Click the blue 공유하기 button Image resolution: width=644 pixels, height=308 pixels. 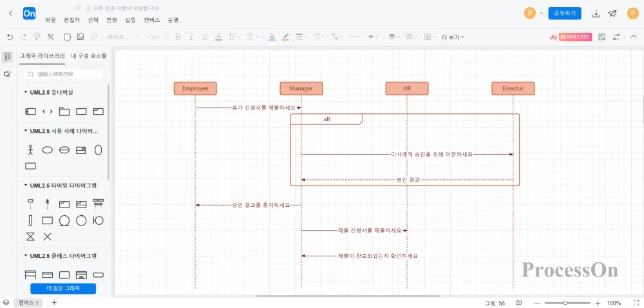[565, 13]
